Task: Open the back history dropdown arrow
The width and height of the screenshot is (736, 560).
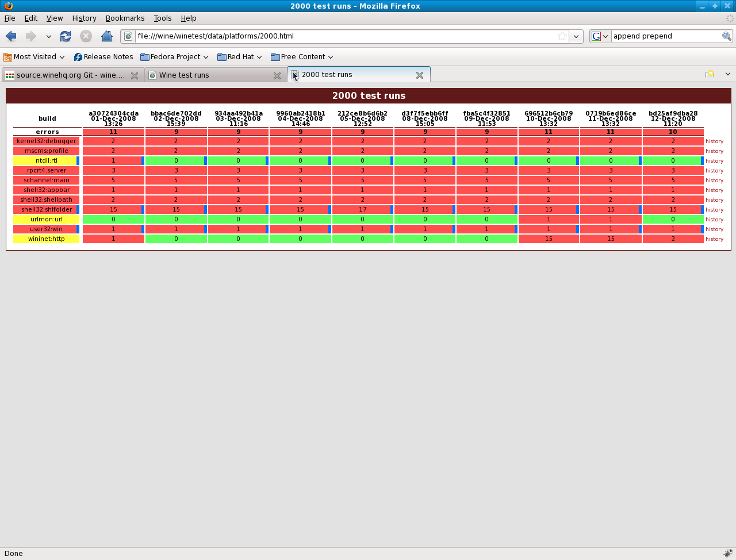Action: tap(48, 36)
